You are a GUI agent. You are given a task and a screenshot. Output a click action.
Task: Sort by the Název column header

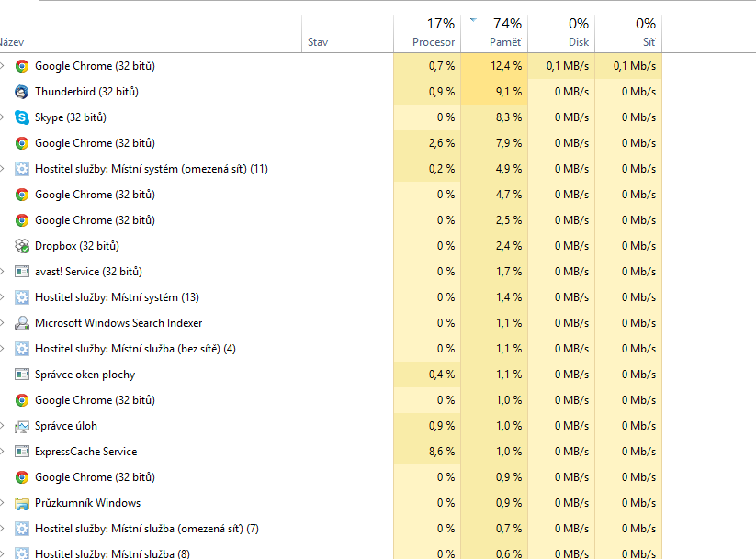[151, 34]
